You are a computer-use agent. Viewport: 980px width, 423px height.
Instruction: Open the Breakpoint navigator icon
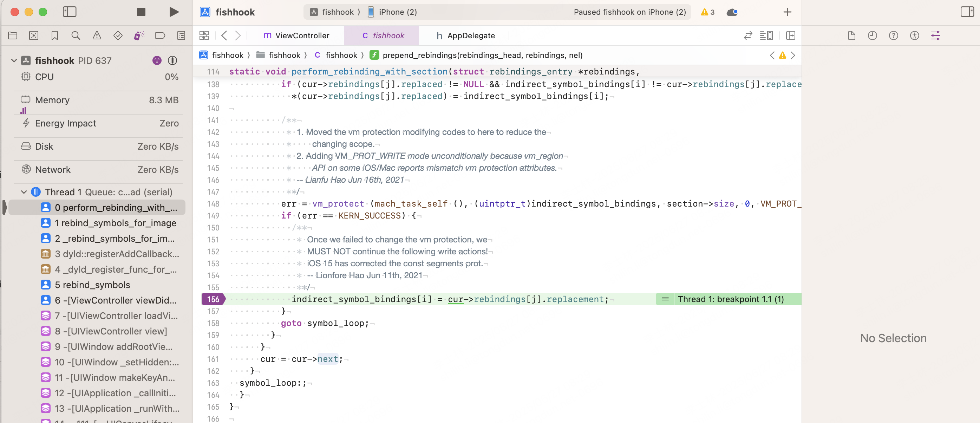(x=160, y=36)
